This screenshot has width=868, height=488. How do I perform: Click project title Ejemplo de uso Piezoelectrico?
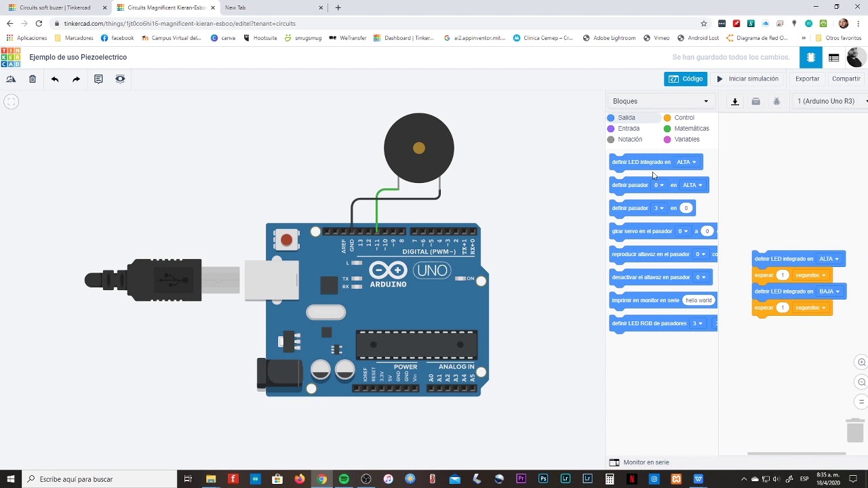[78, 58]
